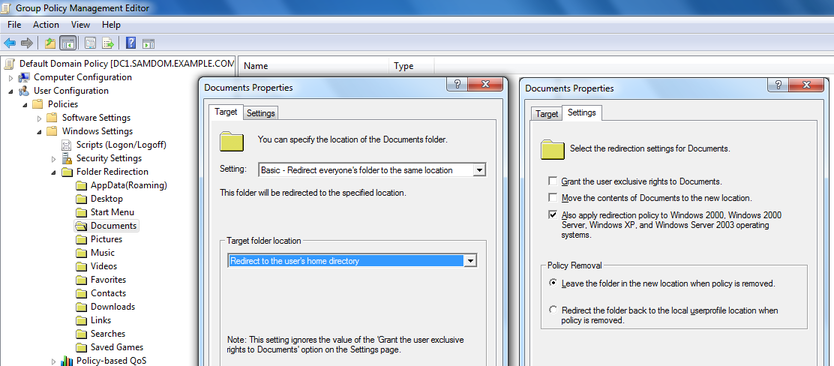Uncheck 'Also apply redirection policy to Windows 2000'
The width and height of the screenshot is (834, 366).
click(553, 215)
